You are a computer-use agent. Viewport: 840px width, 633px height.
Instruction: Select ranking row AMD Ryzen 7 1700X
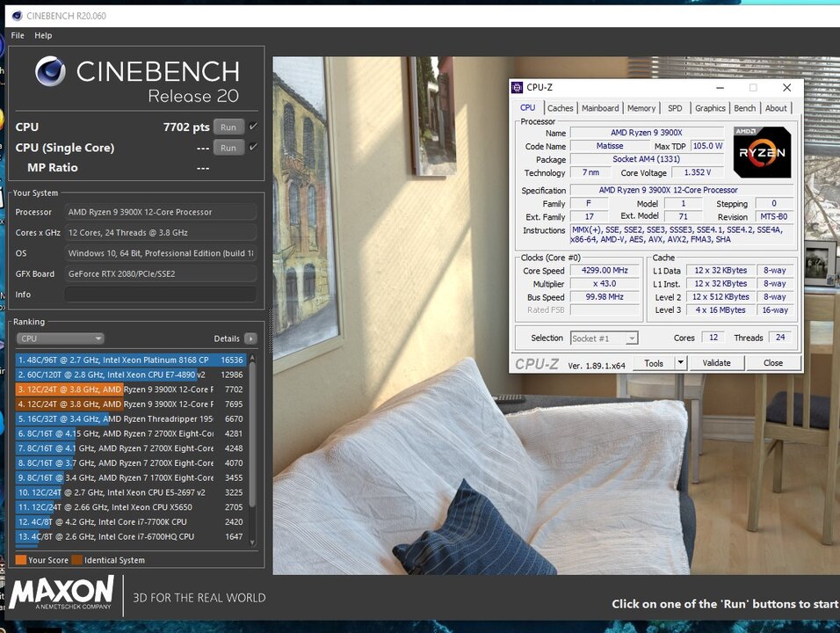131,478
